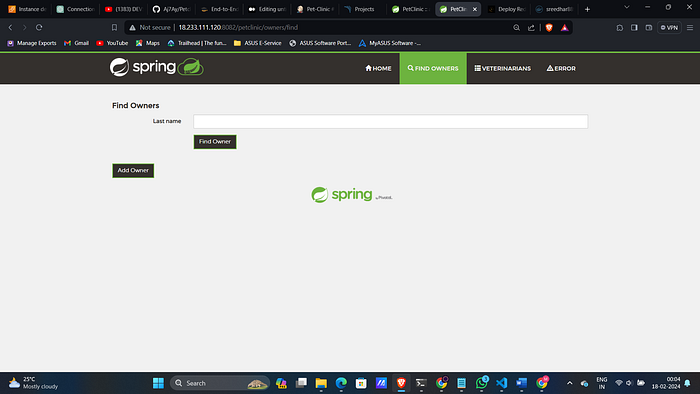This screenshot has height=394, width=700.
Task: Open a new browser tab
Action: 588,9
